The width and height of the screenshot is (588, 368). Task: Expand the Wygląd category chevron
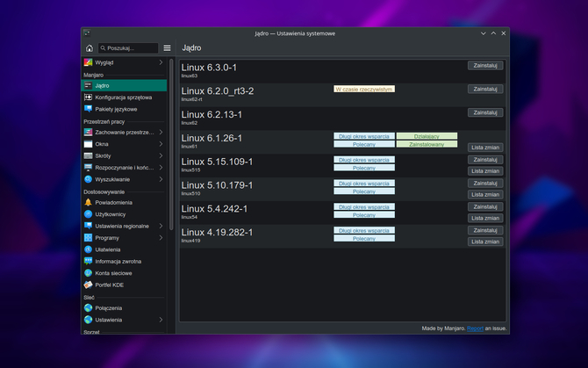(161, 62)
